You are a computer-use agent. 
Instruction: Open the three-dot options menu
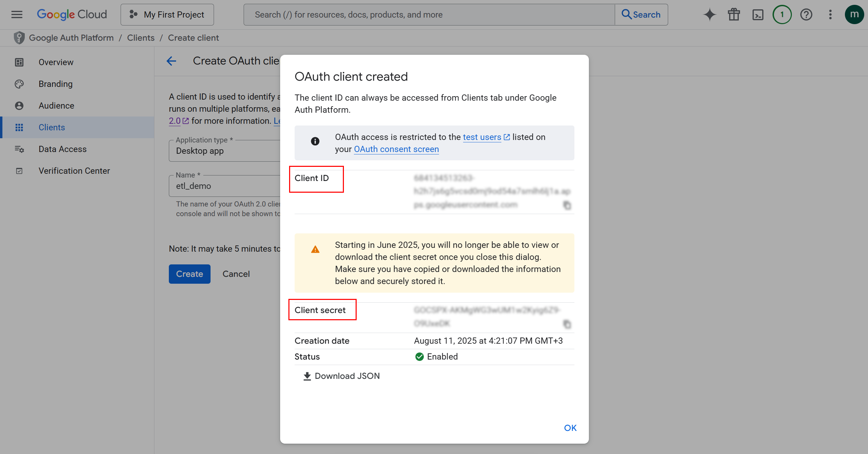tap(830, 14)
